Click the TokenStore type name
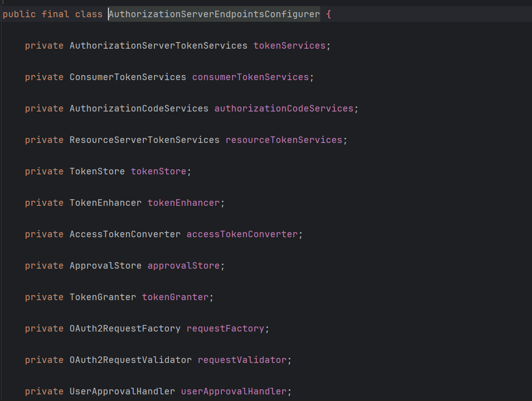 point(97,171)
